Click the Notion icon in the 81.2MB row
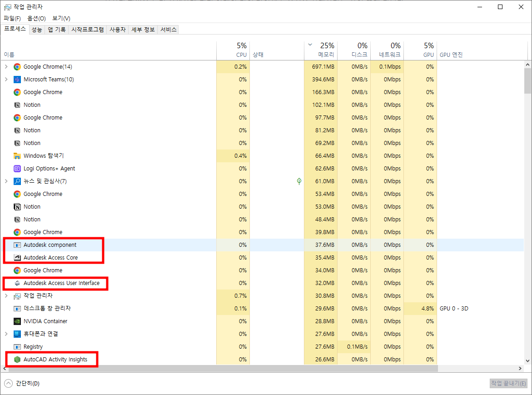This screenshot has height=395, width=532. (17, 130)
